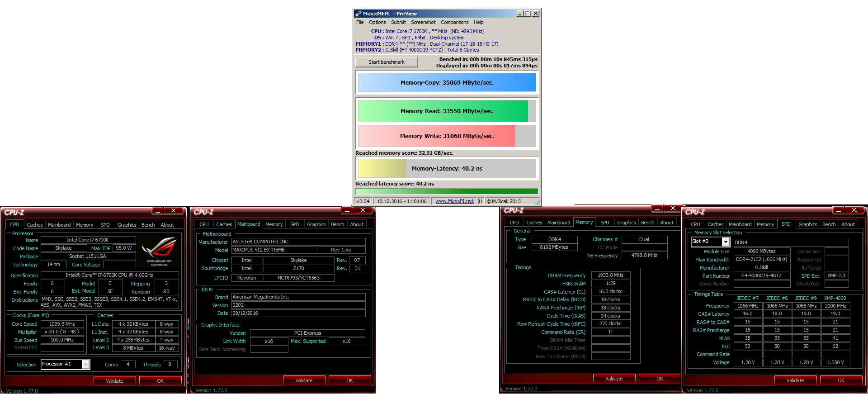Click the MaxxMEM title bar app icon
868x394 pixels.
click(358, 14)
